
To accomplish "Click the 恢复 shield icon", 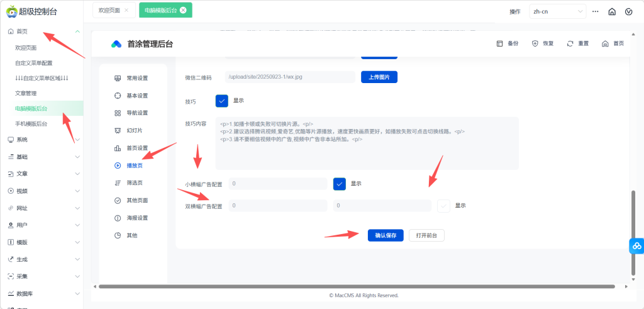I will coord(535,43).
